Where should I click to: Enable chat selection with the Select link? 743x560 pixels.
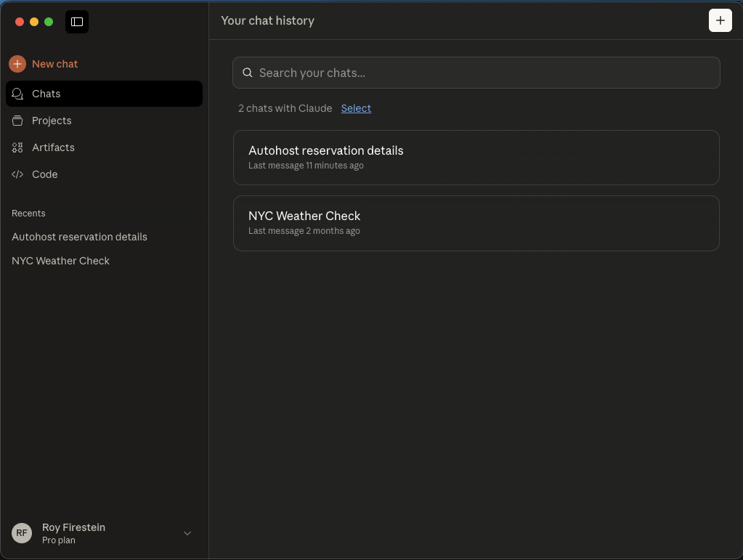[356, 107]
